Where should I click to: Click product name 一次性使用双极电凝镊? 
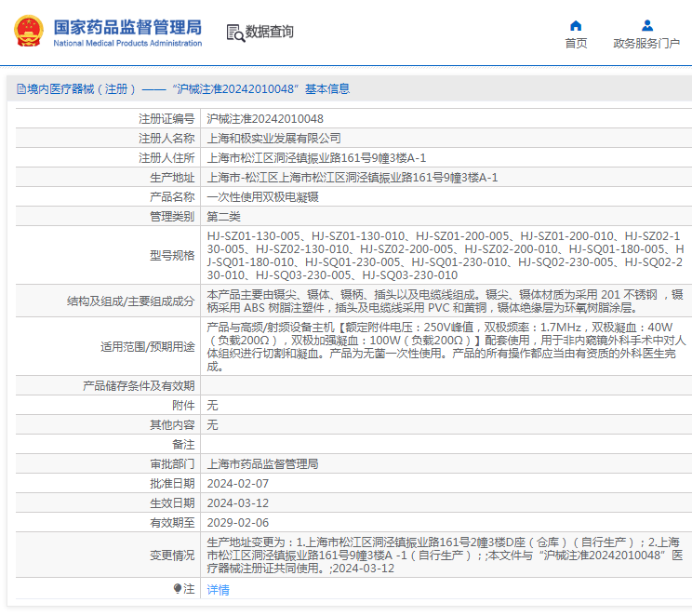(262, 197)
